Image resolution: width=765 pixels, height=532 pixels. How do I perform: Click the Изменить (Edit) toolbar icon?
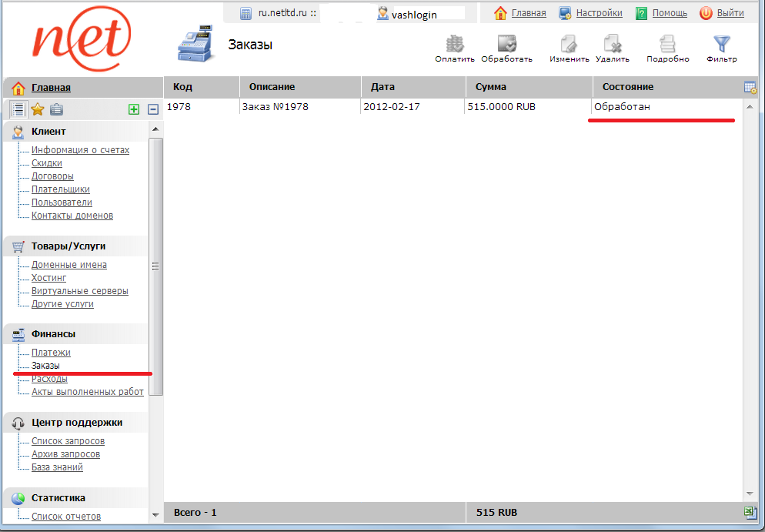pos(569,45)
